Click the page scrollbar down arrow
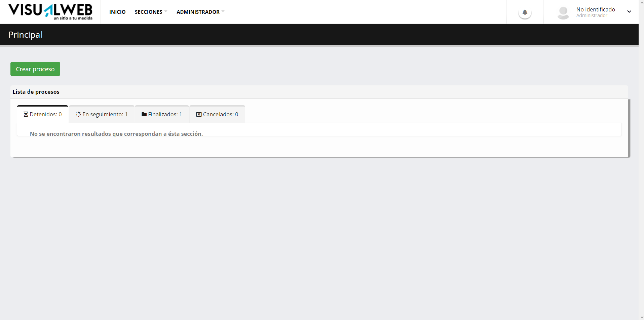The width and height of the screenshot is (644, 320). coord(642,317)
